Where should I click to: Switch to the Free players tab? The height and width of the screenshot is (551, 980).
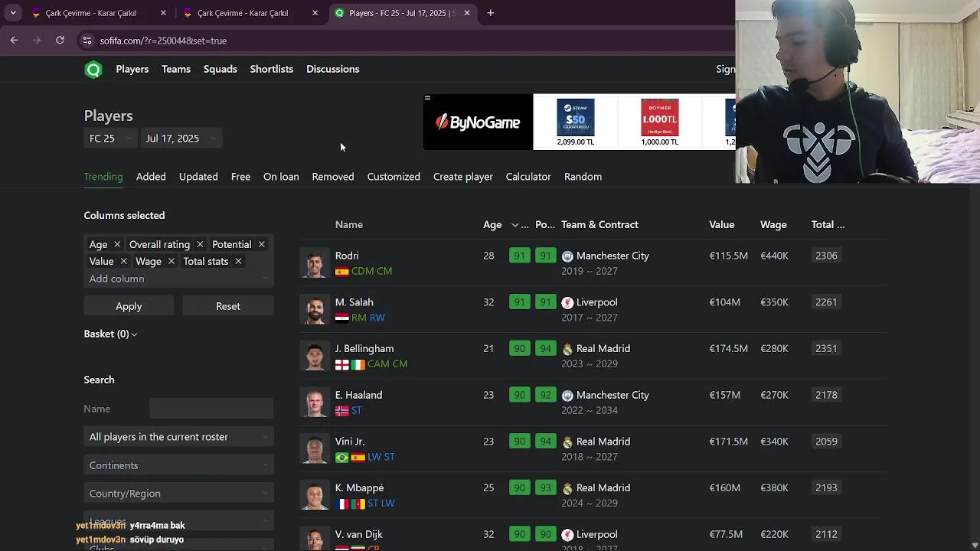coord(240,177)
